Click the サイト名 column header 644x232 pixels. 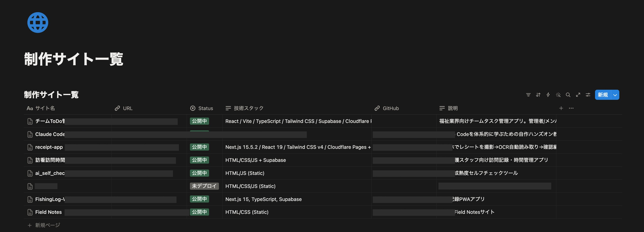point(68,108)
